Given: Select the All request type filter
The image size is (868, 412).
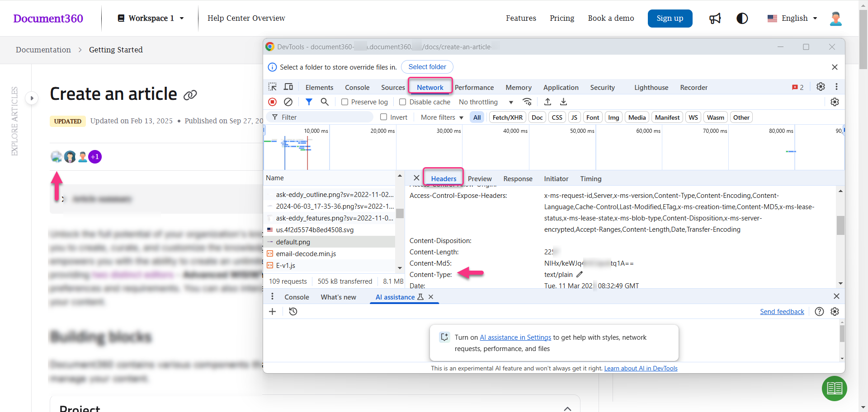Looking at the screenshot, I should coord(477,117).
